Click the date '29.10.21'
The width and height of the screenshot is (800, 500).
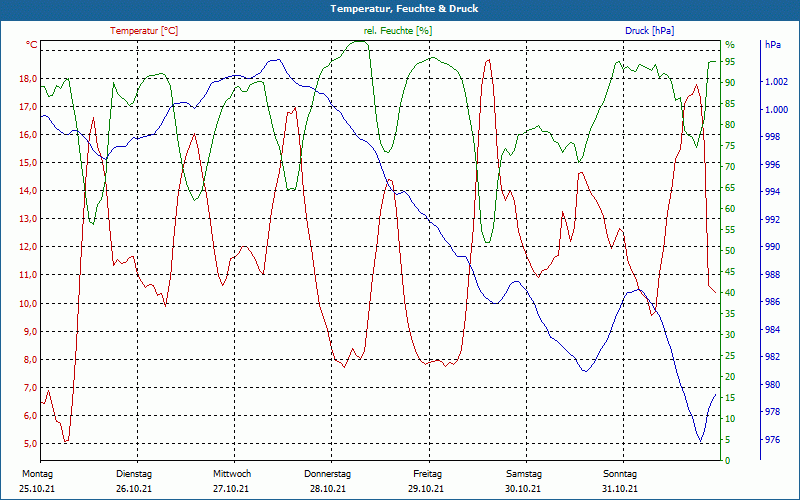[426, 489]
